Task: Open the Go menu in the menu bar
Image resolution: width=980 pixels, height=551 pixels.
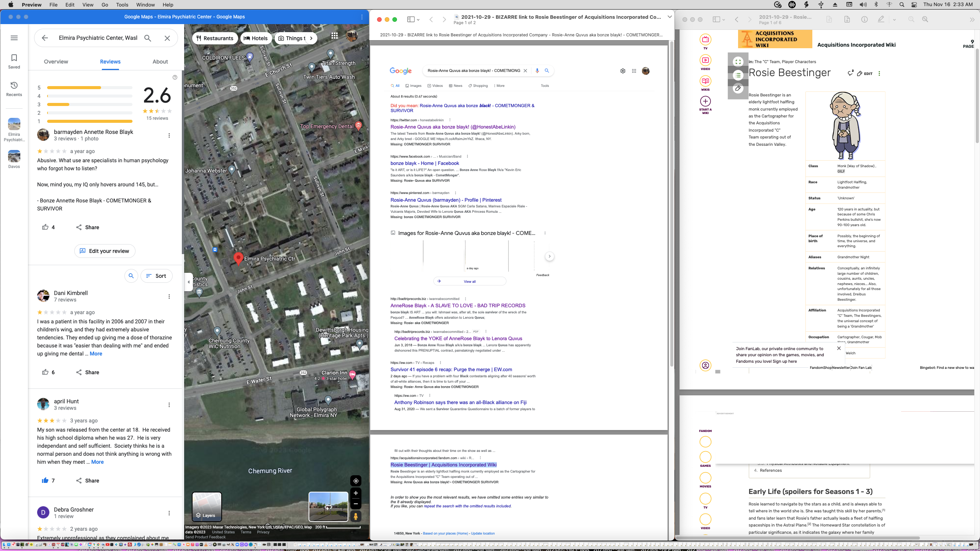Action: pos(104,5)
